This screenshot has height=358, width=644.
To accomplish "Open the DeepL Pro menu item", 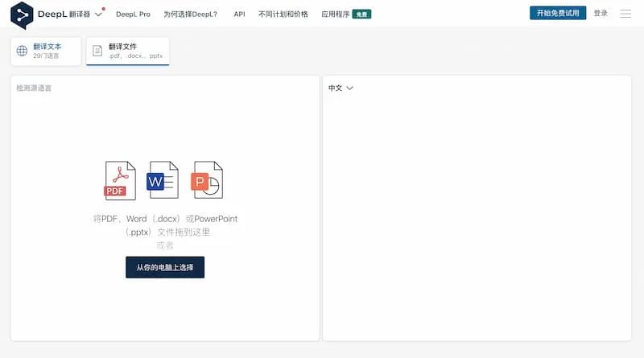I will [x=133, y=14].
